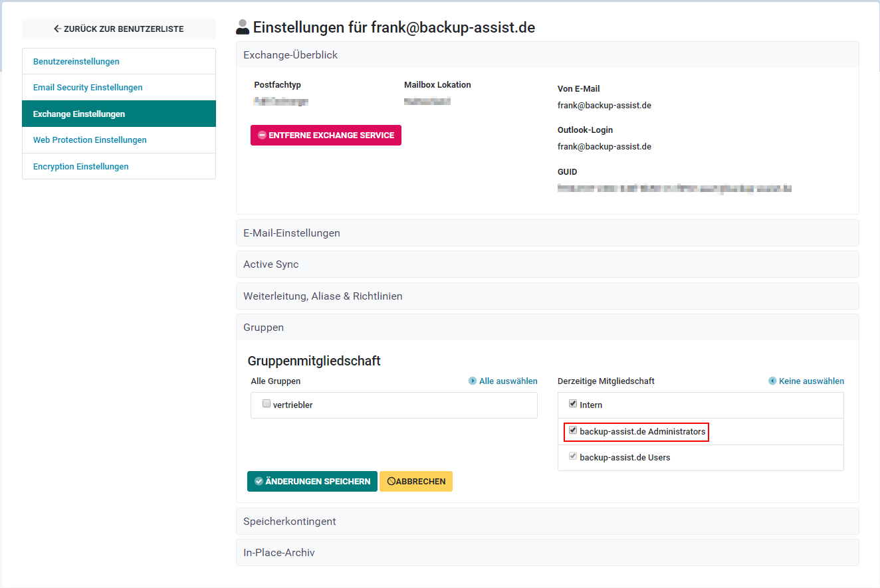
Task: Open Web Protection Einstellungen
Action: (90, 140)
